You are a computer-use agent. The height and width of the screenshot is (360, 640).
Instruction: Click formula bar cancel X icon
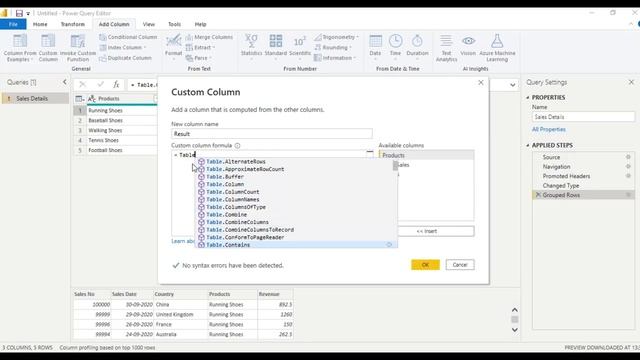[82, 84]
